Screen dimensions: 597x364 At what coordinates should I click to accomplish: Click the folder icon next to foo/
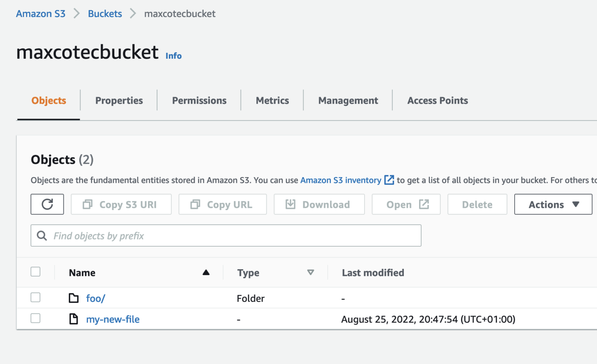[x=74, y=298]
